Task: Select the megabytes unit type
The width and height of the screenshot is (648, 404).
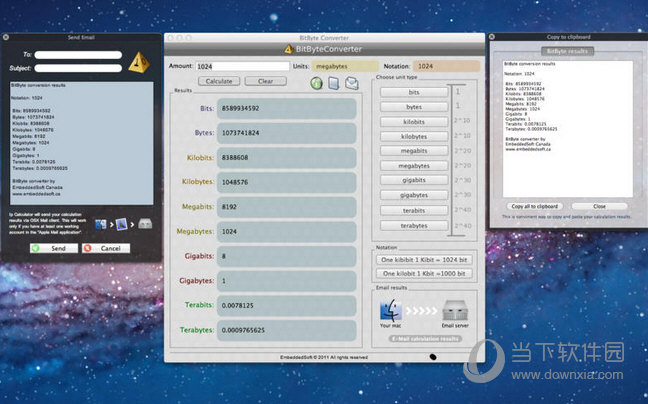Action: [x=414, y=166]
